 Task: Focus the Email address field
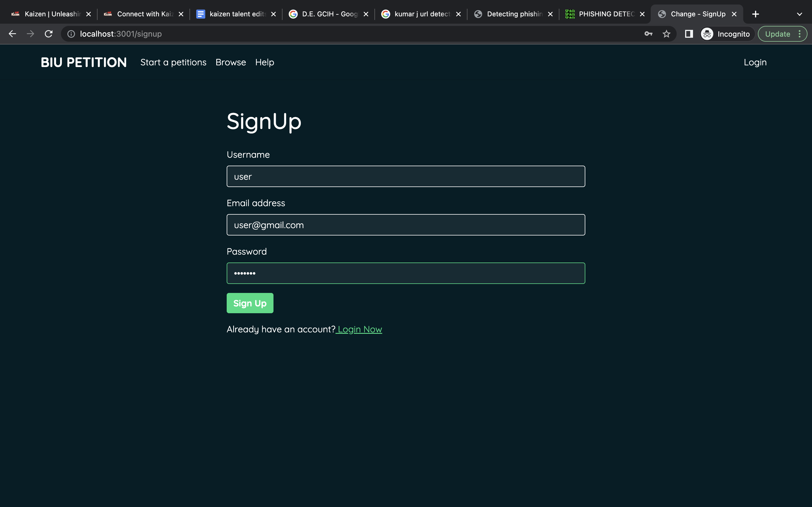pos(406,225)
